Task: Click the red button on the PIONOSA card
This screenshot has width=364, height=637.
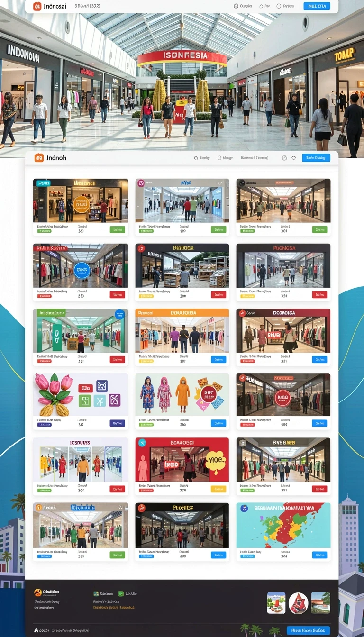Action: click(320, 295)
